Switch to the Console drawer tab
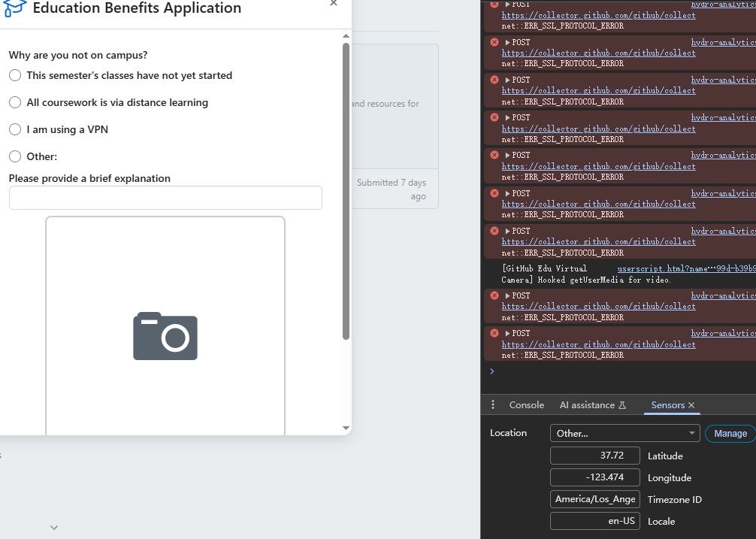This screenshot has height=539, width=756. (527, 405)
